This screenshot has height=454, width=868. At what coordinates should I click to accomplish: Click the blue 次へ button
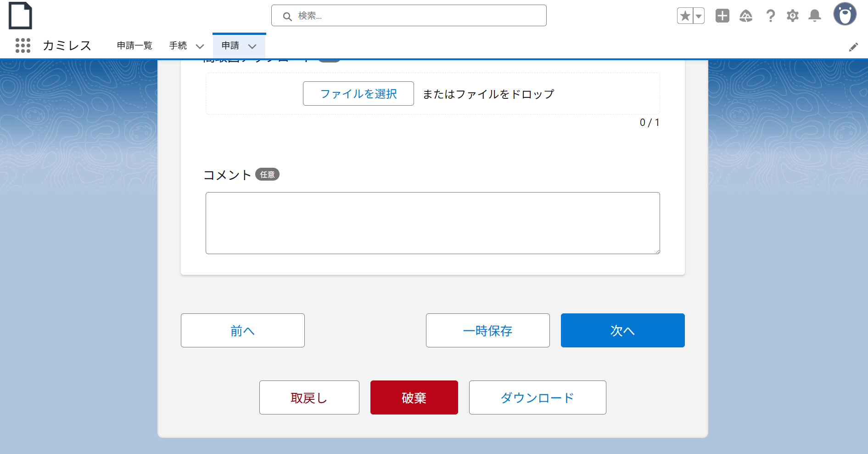622,330
